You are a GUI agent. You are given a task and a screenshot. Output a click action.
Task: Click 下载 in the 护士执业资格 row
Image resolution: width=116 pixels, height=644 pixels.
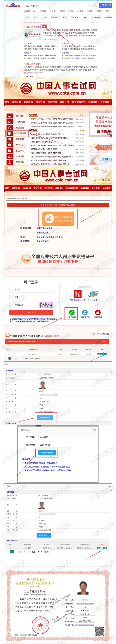(x=105, y=354)
